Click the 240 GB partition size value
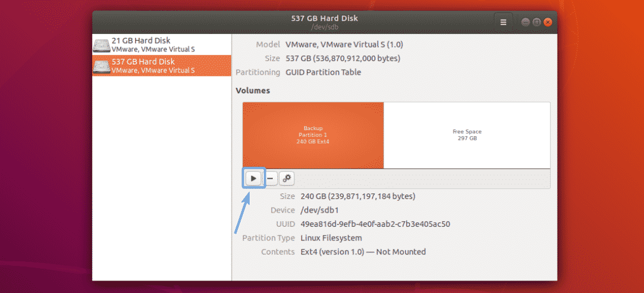Viewport: 644px width, 293px height. pos(358,196)
